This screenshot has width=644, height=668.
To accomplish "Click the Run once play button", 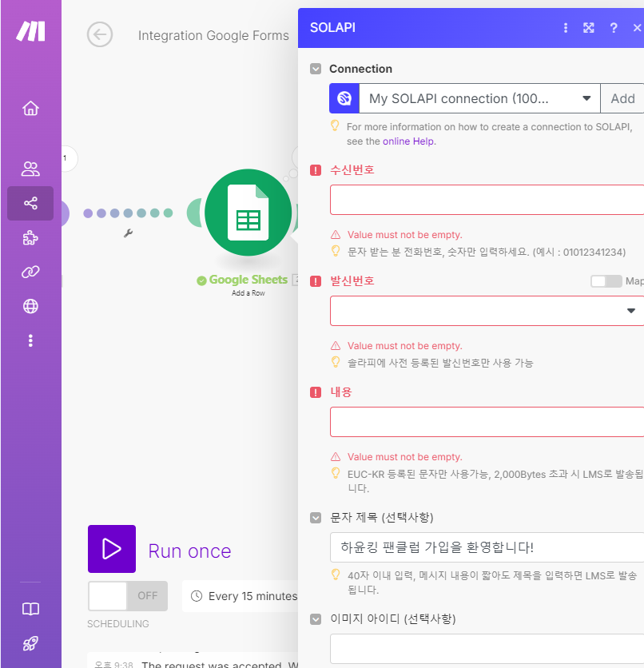I will click(x=112, y=549).
